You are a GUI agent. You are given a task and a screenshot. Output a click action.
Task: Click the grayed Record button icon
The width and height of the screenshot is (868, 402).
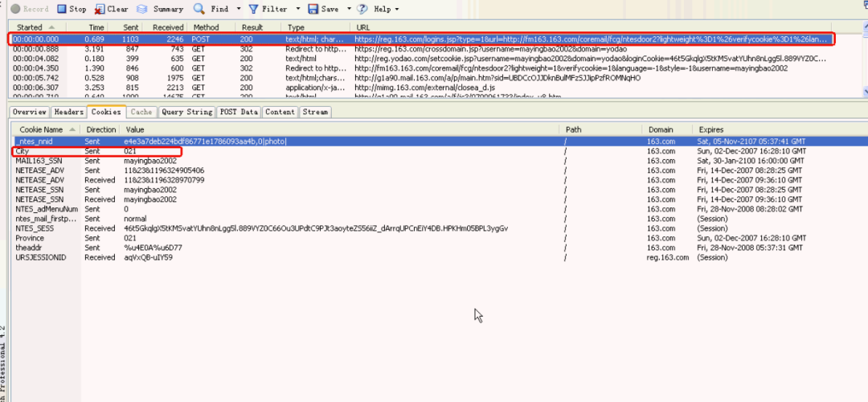14,9
